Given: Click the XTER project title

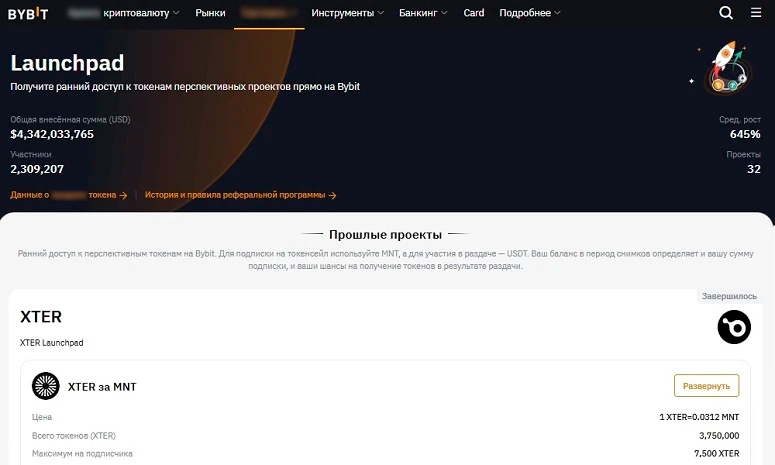Looking at the screenshot, I should [x=41, y=317].
